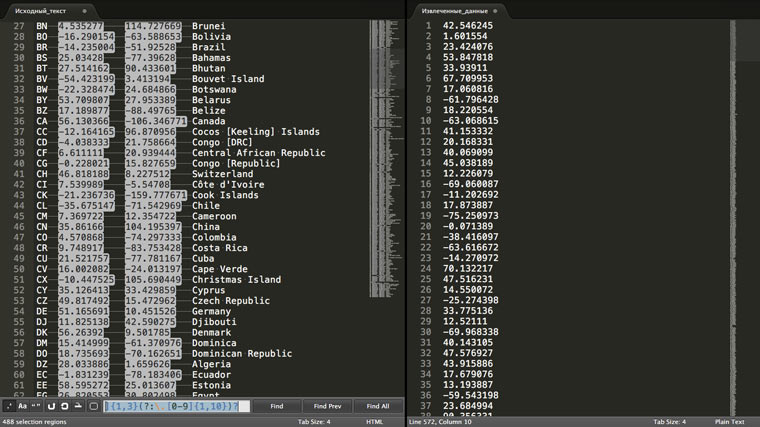Viewport: 760px width, 427px height.
Task: Click the word Ecuador on line 60
Action: click(211, 375)
